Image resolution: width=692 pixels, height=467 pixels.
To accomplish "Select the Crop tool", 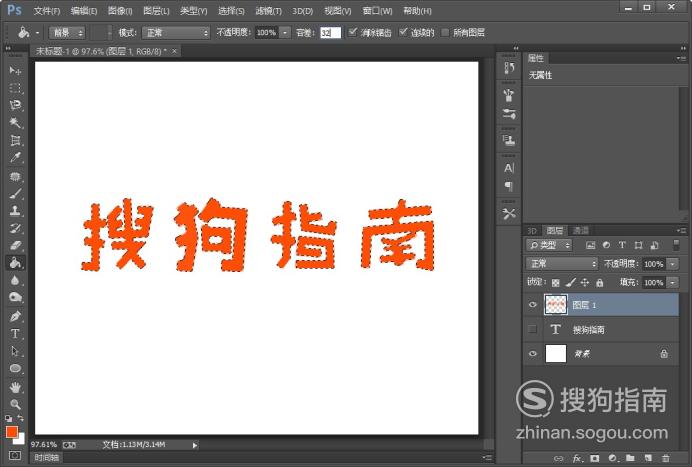I will pos(15,140).
